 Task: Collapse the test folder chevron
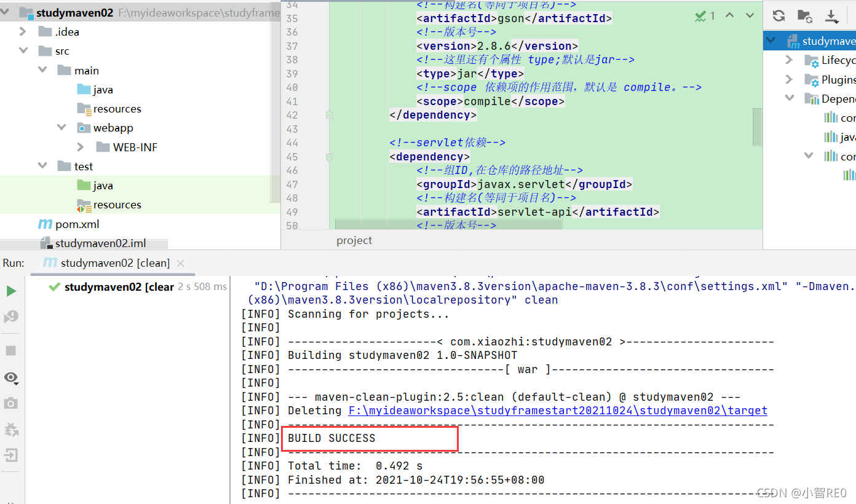tap(42, 166)
